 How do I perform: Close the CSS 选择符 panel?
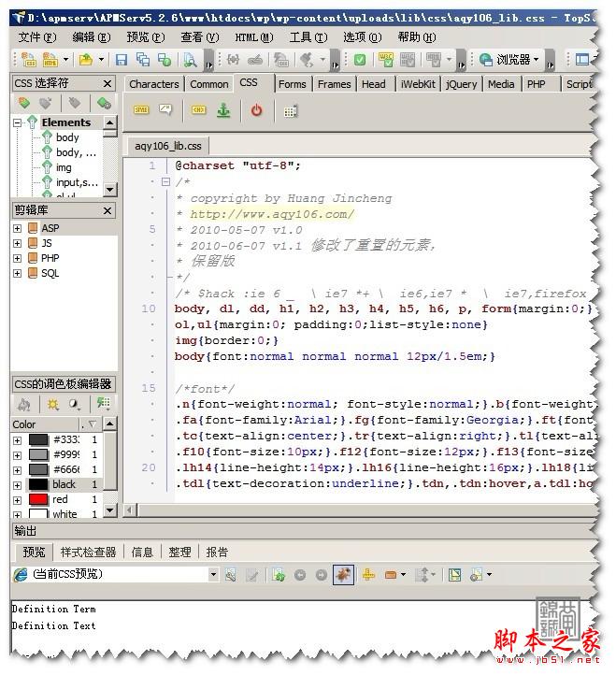(107, 83)
